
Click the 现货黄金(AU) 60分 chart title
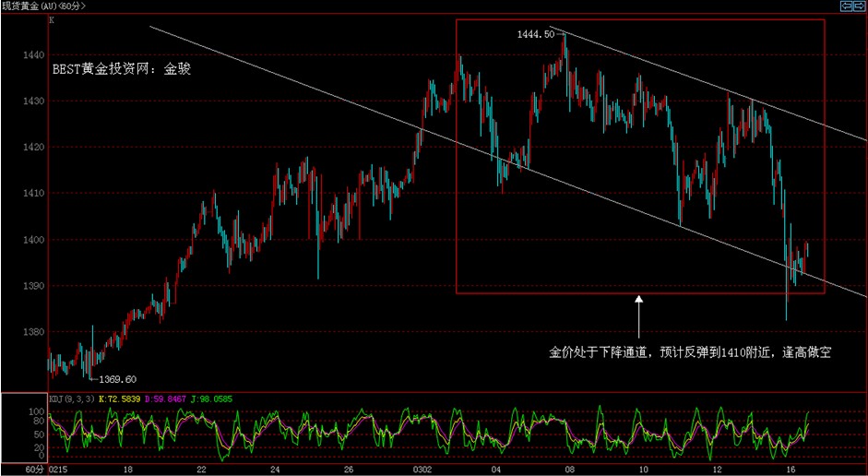(43, 6)
